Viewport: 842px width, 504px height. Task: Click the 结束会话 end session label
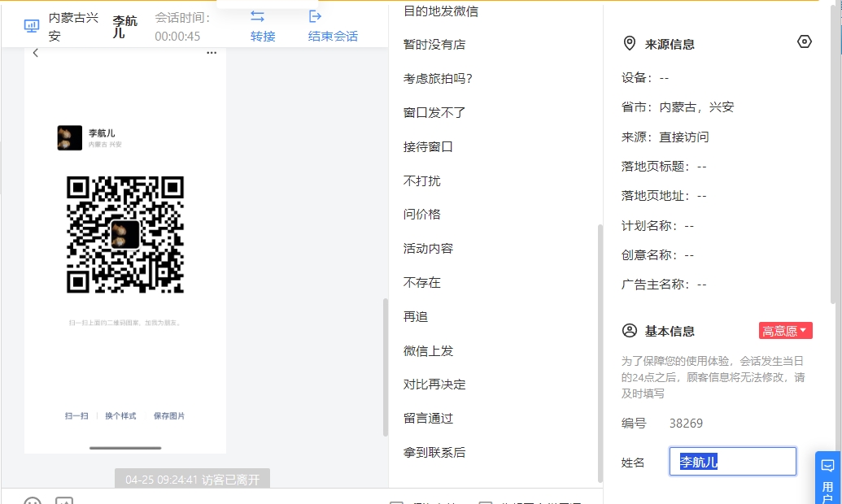(333, 36)
